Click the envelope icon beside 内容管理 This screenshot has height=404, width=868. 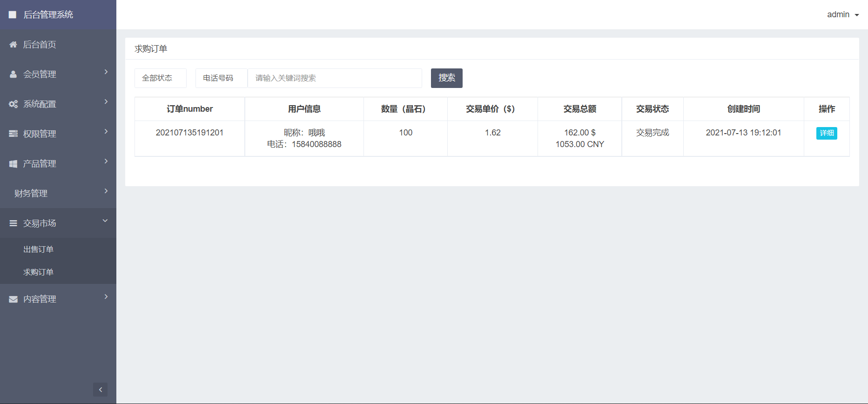coord(13,299)
